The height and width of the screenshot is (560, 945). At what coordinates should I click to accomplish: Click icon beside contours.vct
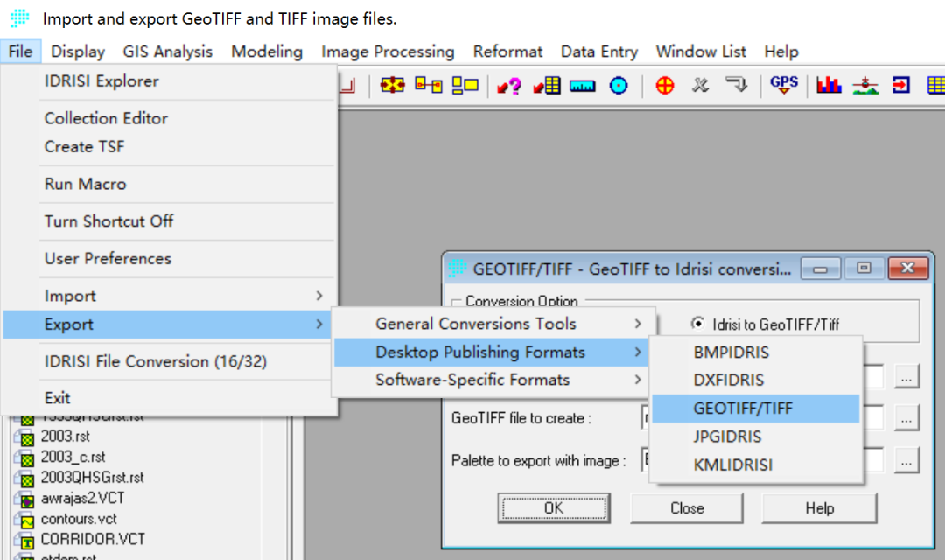pos(25,521)
